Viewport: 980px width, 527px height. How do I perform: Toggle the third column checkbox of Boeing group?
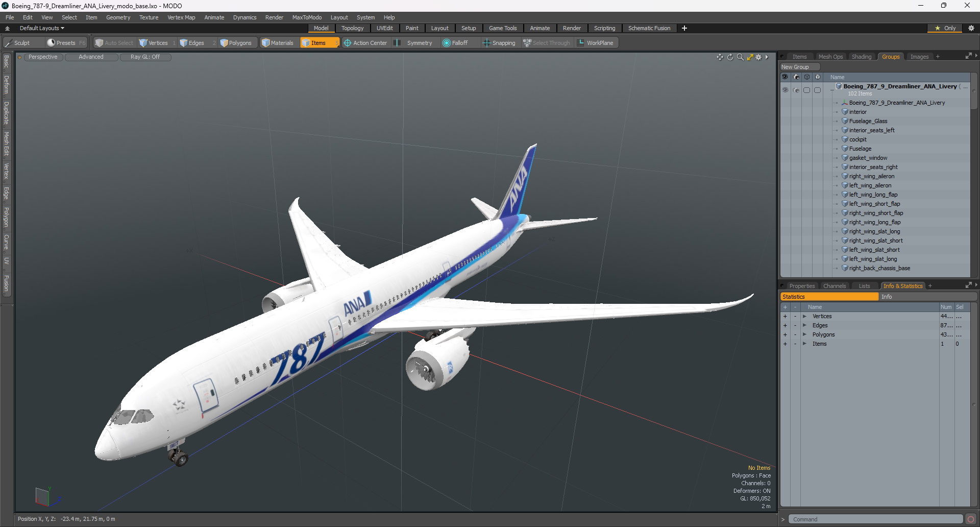point(807,90)
